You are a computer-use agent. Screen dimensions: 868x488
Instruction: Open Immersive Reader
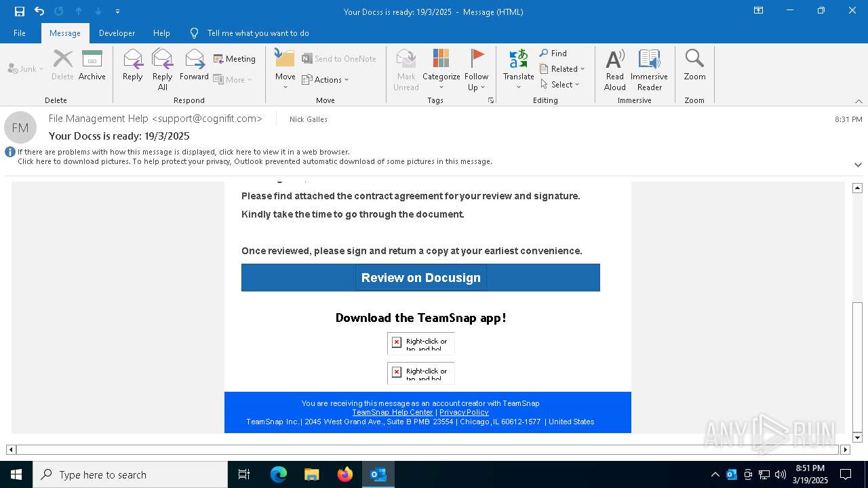pos(650,70)
